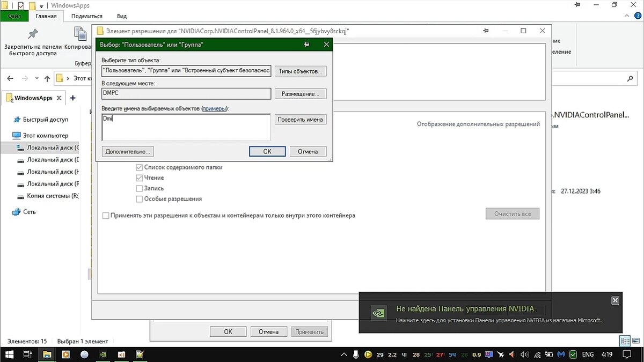Switch to the Главная ribbon tab

(x=46, y=16)
